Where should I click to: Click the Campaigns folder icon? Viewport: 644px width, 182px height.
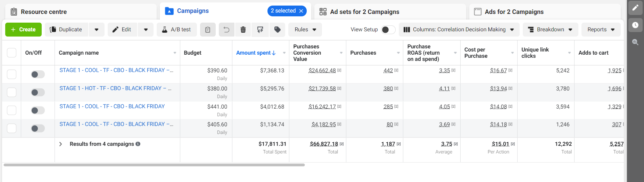(x=169, y=11)
